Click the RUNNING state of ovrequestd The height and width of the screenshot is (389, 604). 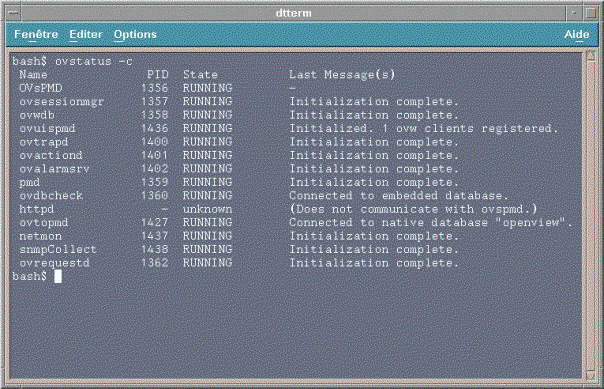[207, 263]
